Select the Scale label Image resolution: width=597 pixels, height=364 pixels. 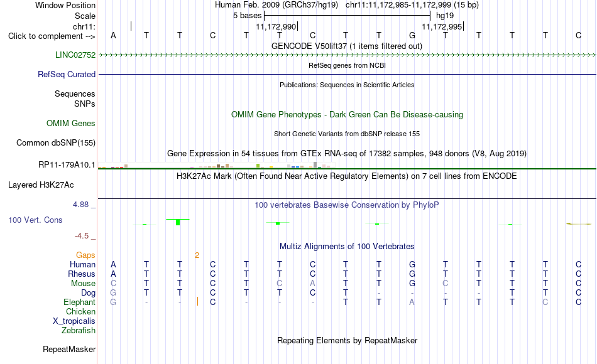click(x=85, y=16)
